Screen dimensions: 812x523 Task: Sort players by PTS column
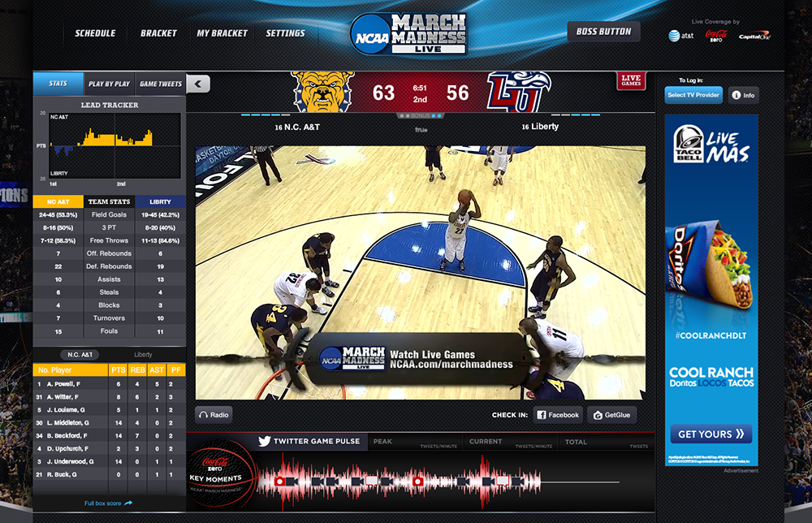118,370
